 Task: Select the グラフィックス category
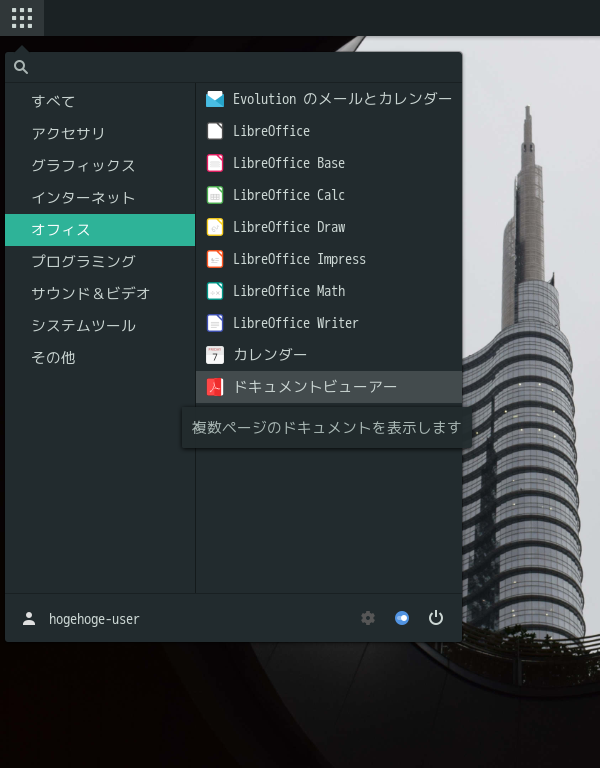coord(100,166)
